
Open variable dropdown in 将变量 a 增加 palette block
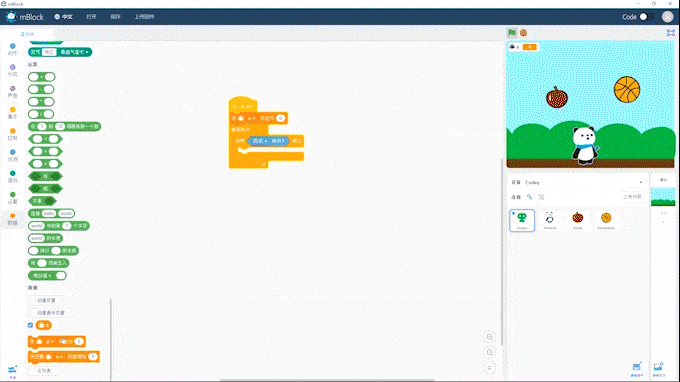coord(59,357)
